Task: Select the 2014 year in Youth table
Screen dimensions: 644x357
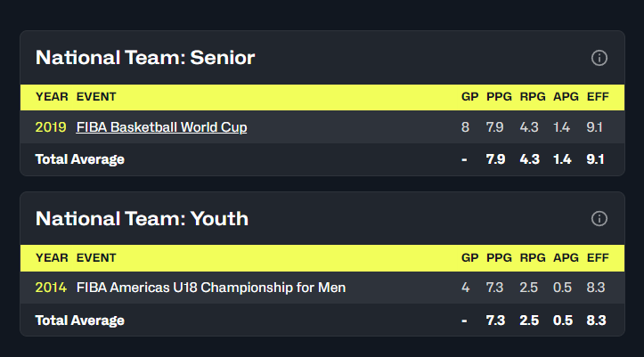Action: click(51, 288)
